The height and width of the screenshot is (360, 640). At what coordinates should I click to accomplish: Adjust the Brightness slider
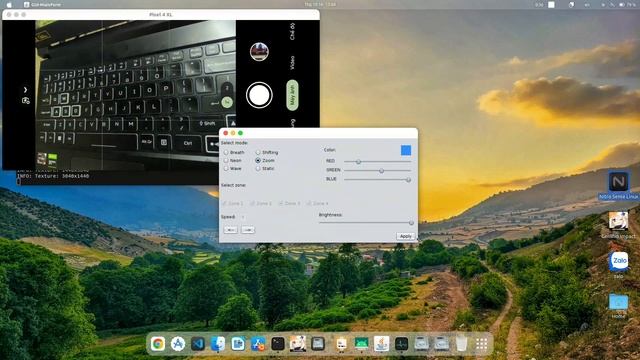point(366,222)
